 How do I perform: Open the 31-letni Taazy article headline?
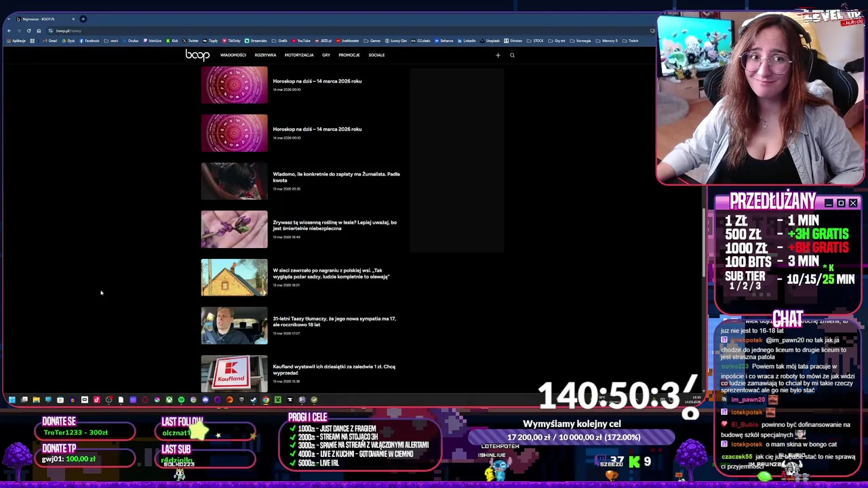[x=334, y=321]
